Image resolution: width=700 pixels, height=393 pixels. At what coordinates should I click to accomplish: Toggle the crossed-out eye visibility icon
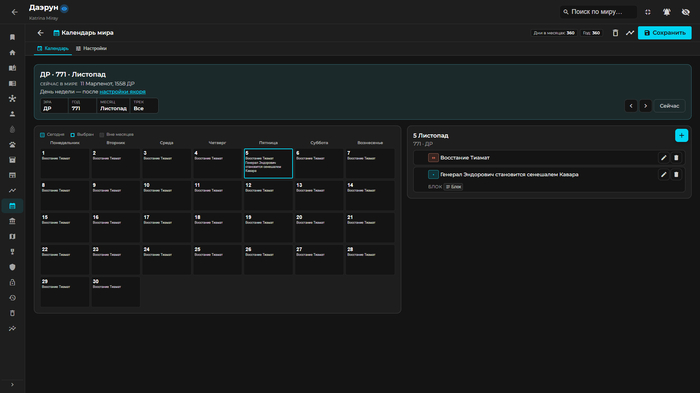(x=686, y=12)
